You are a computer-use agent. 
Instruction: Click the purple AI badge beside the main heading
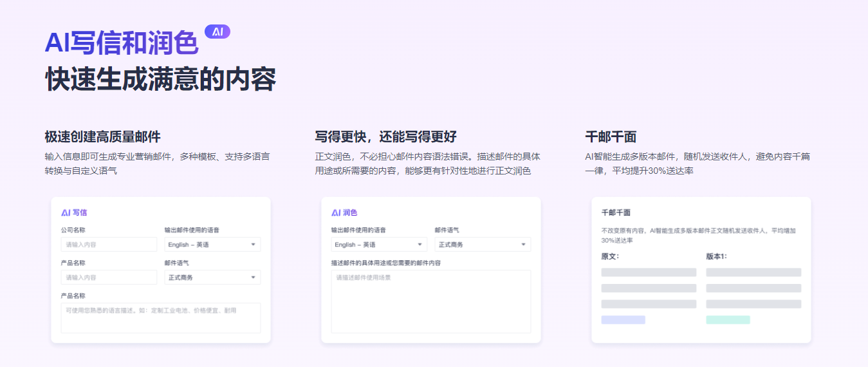(x=217, y=32)
